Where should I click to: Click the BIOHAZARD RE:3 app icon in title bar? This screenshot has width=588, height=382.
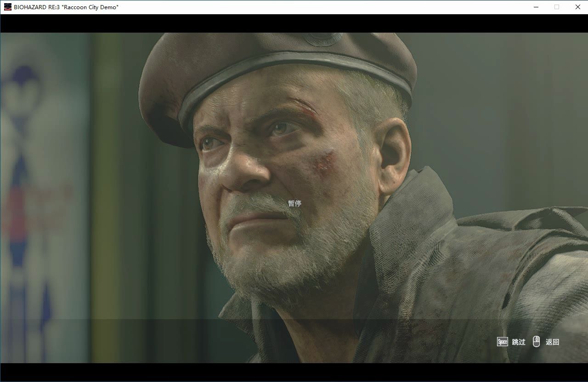coord(7,7)
